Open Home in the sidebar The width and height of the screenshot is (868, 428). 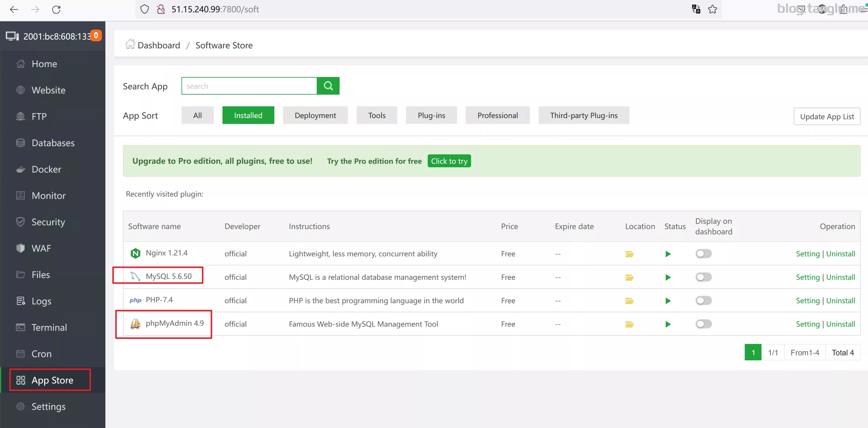pyautogui.click(x=53, y=64)
